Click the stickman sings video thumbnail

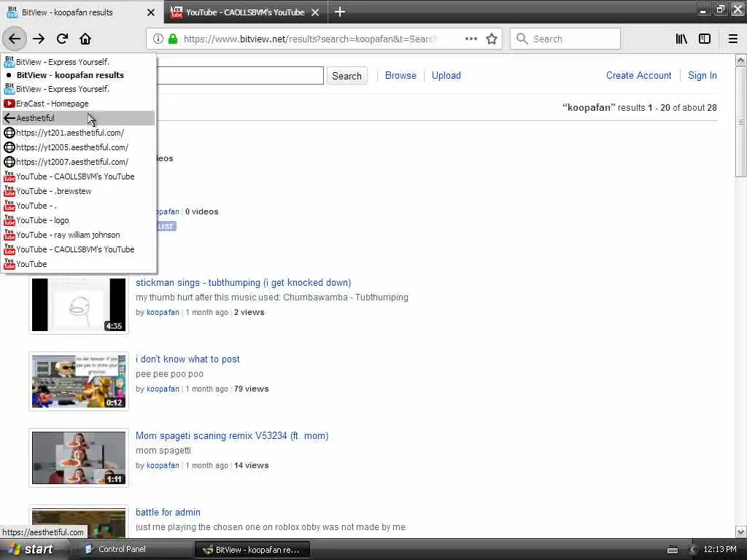(79, 305)
